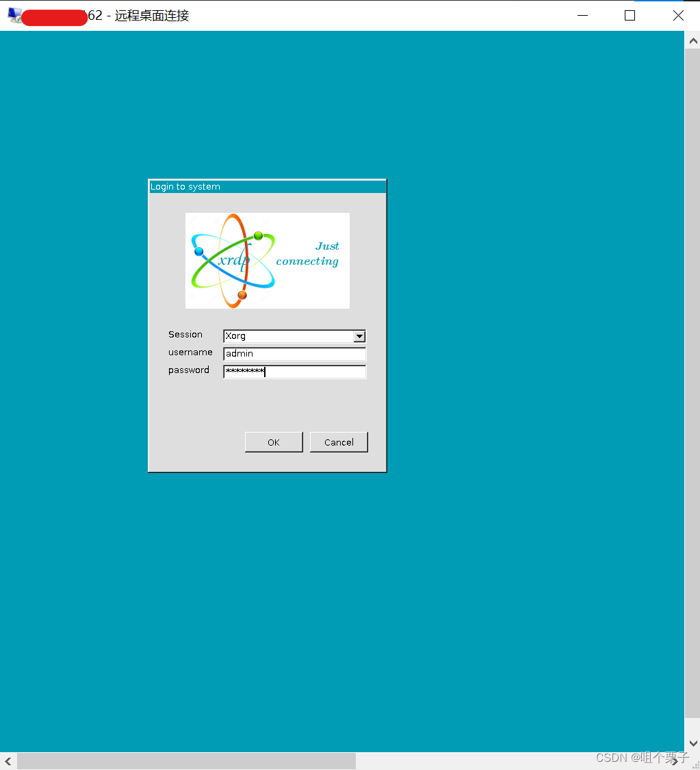The height and width of the screenshot is (770, 700).
Task: Click the vertical scrollbar thumb
Action: (693, 383)
